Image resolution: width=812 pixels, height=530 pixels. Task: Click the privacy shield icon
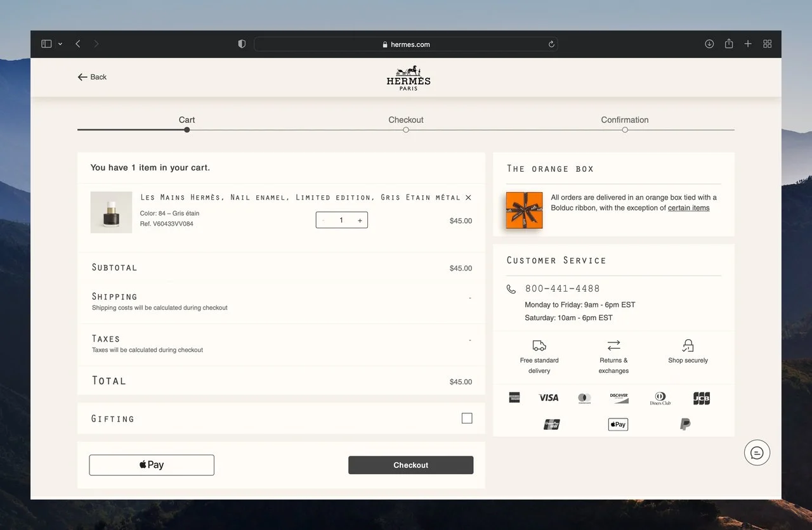(x=242, y=44)
